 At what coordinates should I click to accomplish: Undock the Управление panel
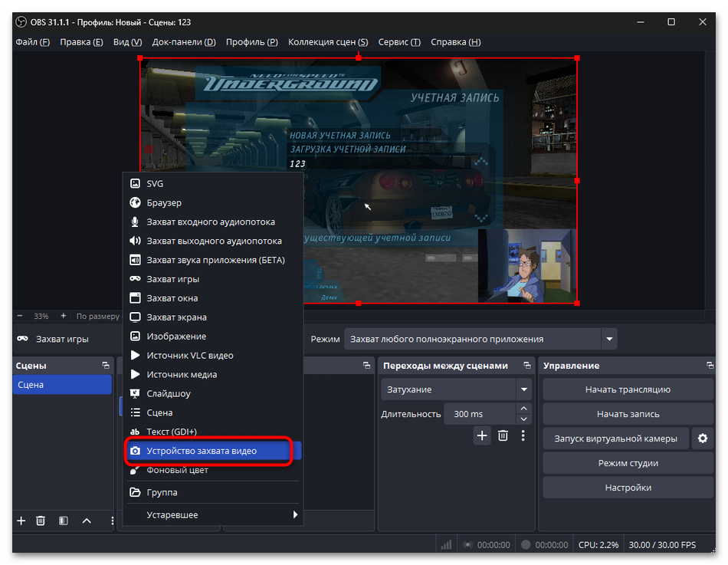coord(710,366)
